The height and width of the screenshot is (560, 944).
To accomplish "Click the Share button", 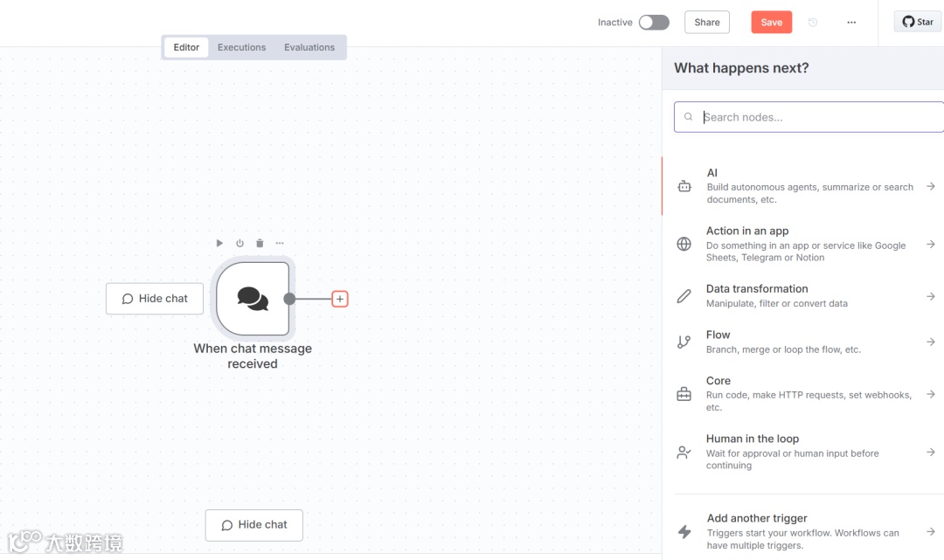I will tap(707, 23).
